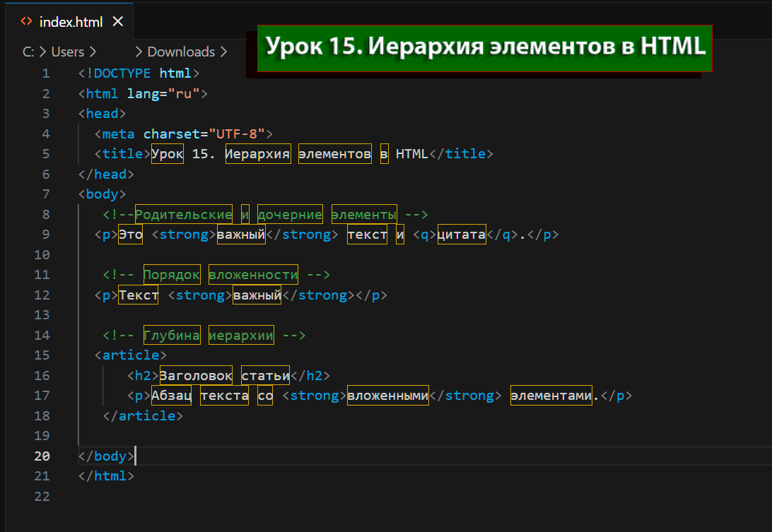Screen dimensions: 772x532
Task: Click the word 'цитата' inside the q tag
Action: (x=462, y=235)
